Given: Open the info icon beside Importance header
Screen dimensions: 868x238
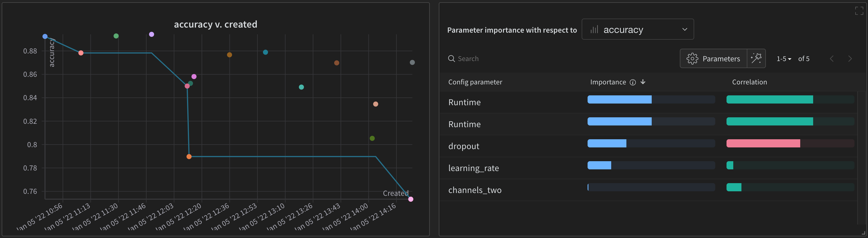Looking at the screenshot, I should pyautogui.click(x=633, y=82).
